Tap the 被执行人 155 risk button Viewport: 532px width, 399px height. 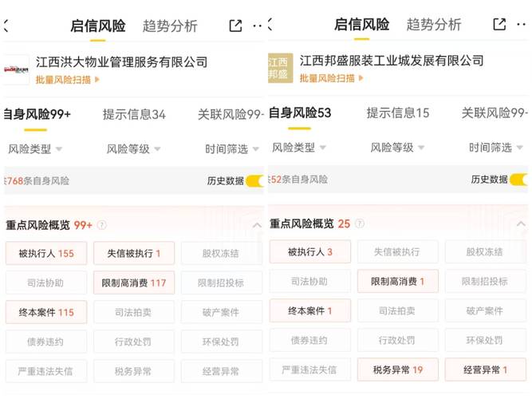45,254
